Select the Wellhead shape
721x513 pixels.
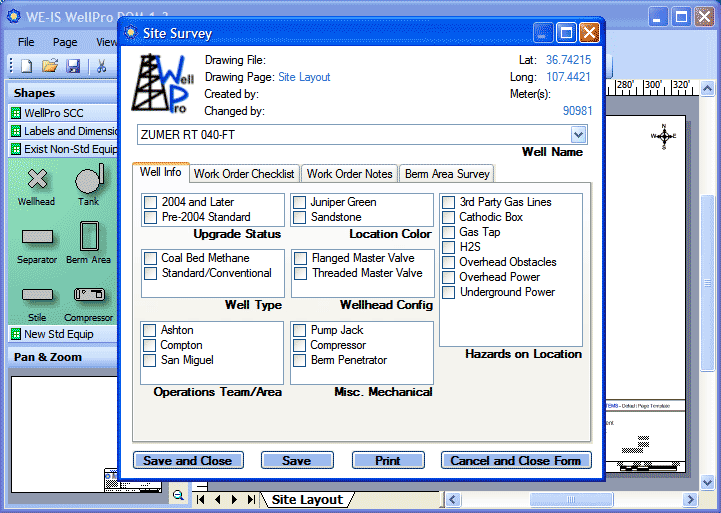point(37,179)
